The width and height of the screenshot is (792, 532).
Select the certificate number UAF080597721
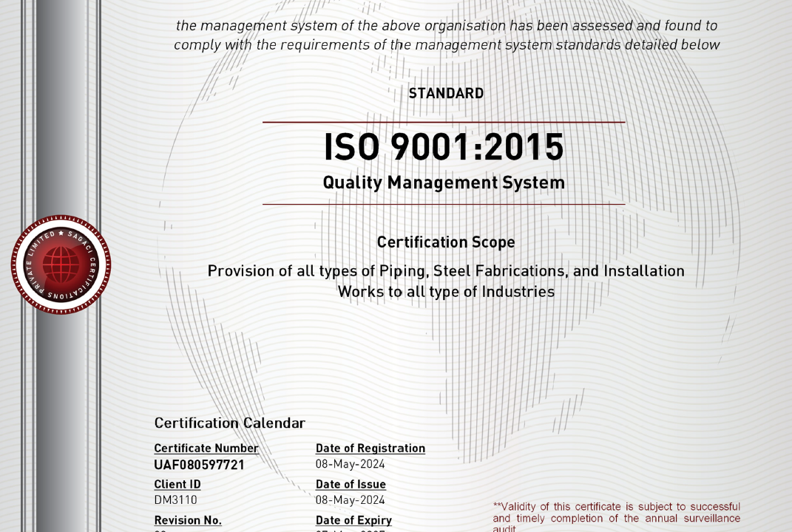point(200,465)
